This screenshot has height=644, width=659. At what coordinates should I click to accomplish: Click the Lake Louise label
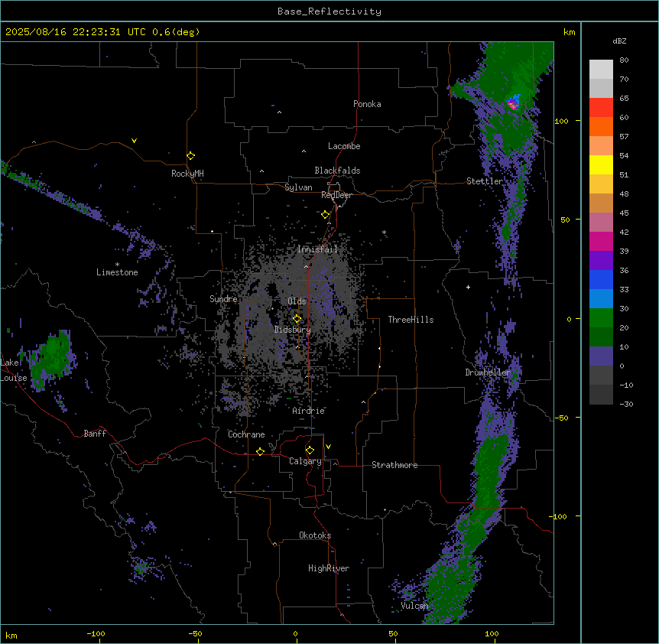tap(14, 370)
